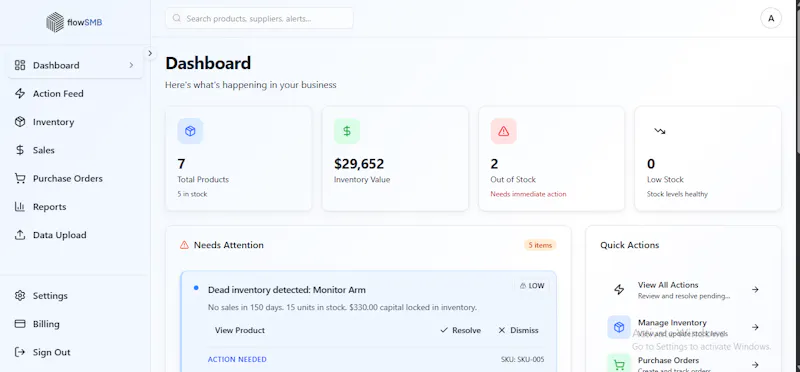The height and width of the screenshot is (372, 800).
Task: Click the Sign Out arrow icon
Action: (20, 352)
